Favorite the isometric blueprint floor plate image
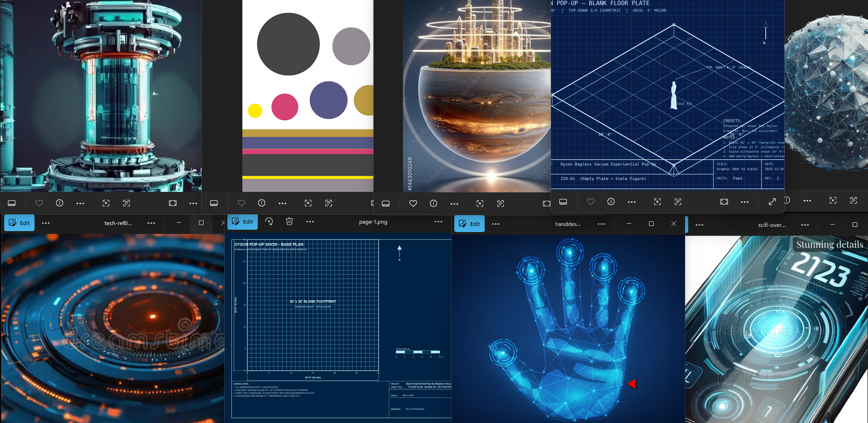The image size is (868, 423). click(x=591, y=202)
